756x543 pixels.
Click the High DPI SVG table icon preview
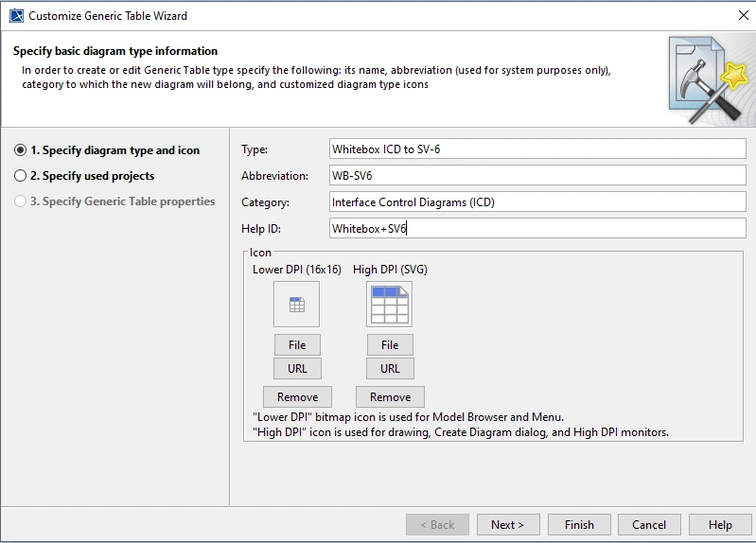pyautogui.click(x=389, y=305)
